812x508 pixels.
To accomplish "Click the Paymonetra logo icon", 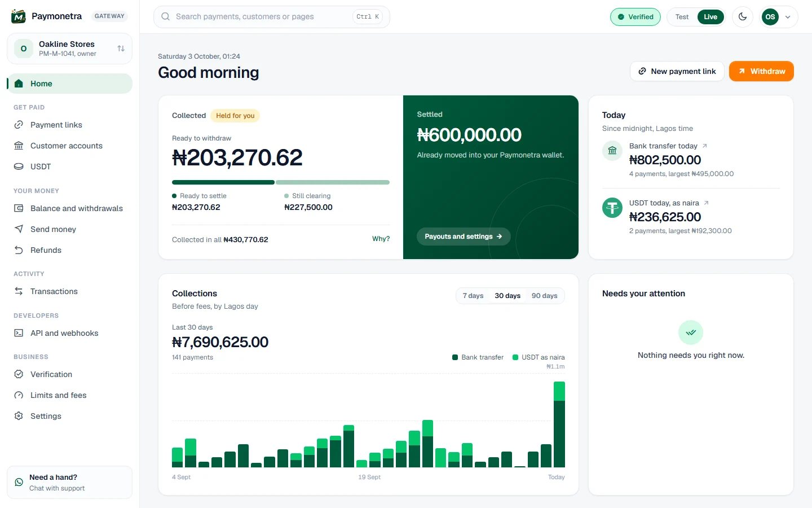I will point(19,16).
